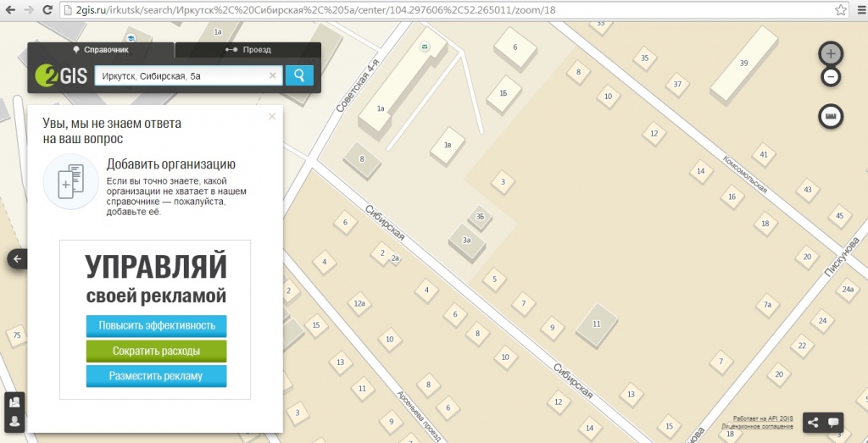Click the browser address bar URL
The image size is (868, 443).
click(316, 10)
